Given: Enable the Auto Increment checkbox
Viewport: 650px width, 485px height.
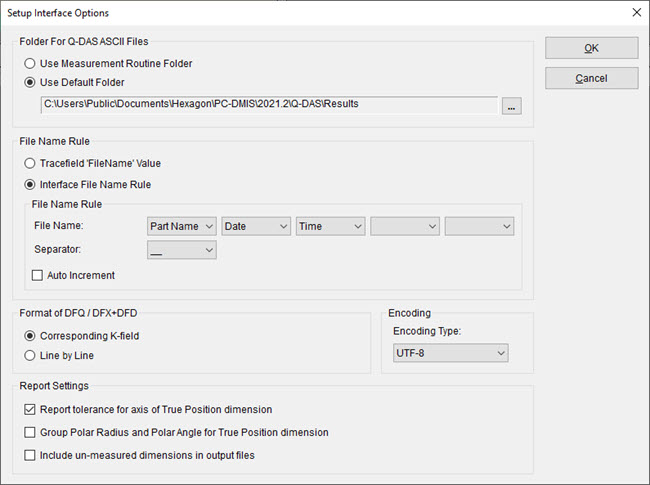Looking at the screenshot, I should coord(39,275).
